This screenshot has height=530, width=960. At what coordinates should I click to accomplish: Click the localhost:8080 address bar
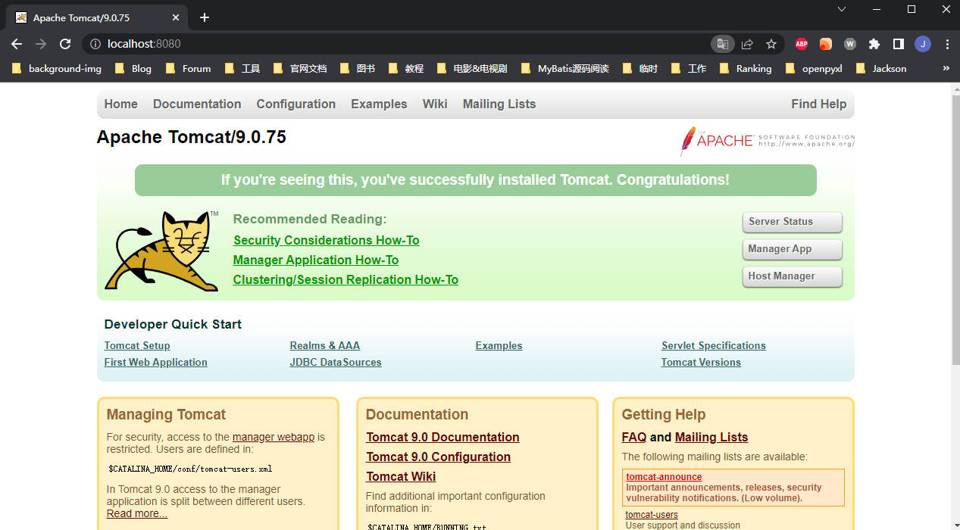click(x=400, y=44)
